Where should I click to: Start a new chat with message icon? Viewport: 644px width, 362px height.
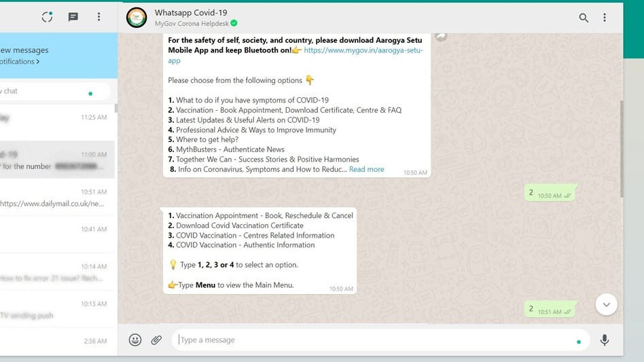(73, 17)
